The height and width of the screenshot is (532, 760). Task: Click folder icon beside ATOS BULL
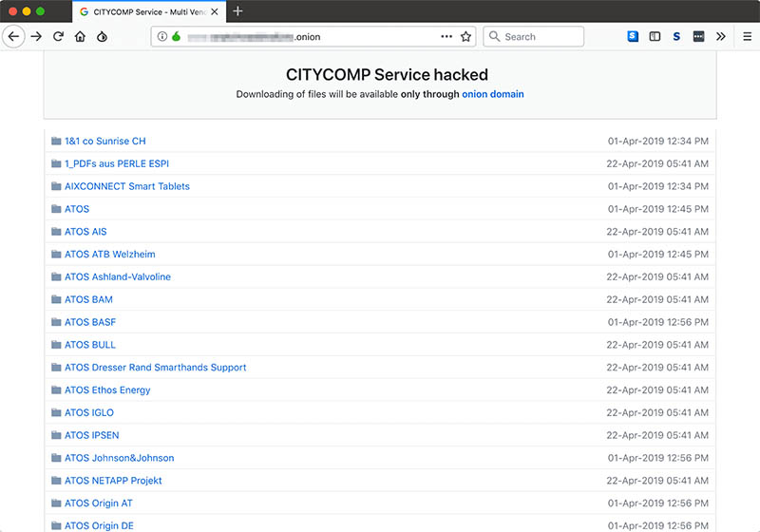pyautogui.click(x=56, y=345)
